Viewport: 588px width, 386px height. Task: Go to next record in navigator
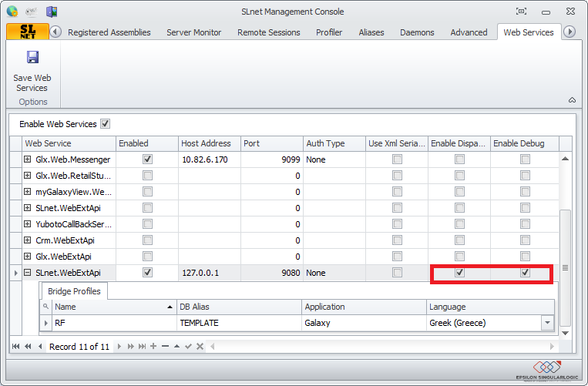click(x=119, y=346)
